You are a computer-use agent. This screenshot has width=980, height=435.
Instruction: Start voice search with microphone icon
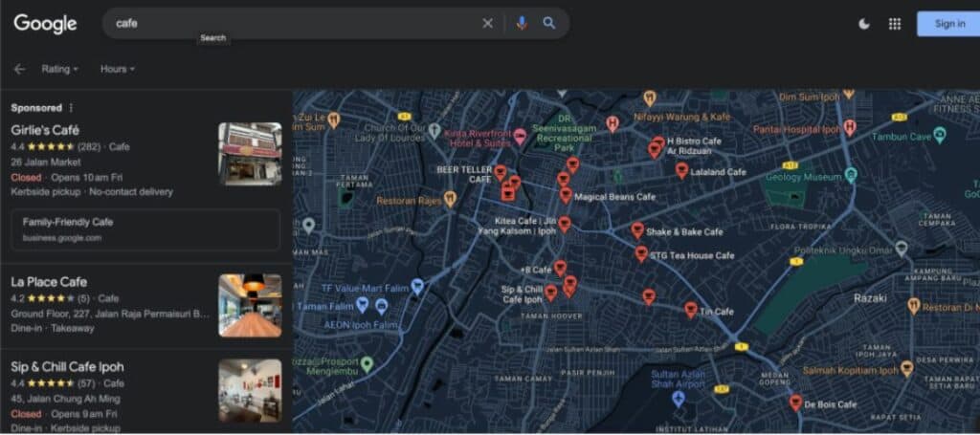(522, 24)
